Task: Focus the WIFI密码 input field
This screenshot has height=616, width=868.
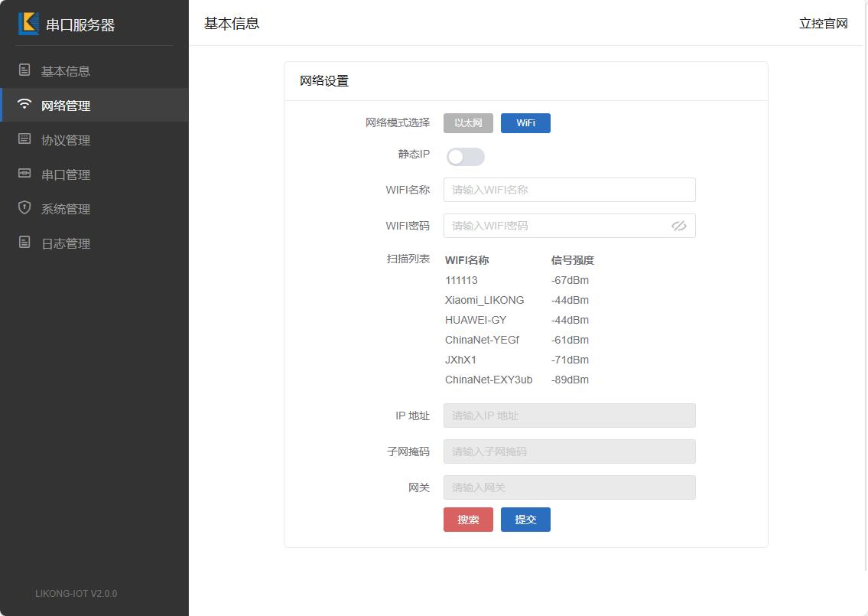Action: [570, 226]
